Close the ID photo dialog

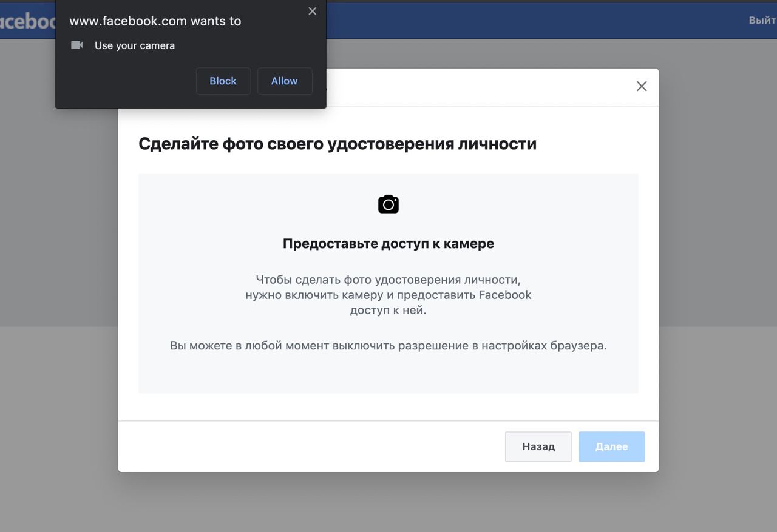(642, 86)
